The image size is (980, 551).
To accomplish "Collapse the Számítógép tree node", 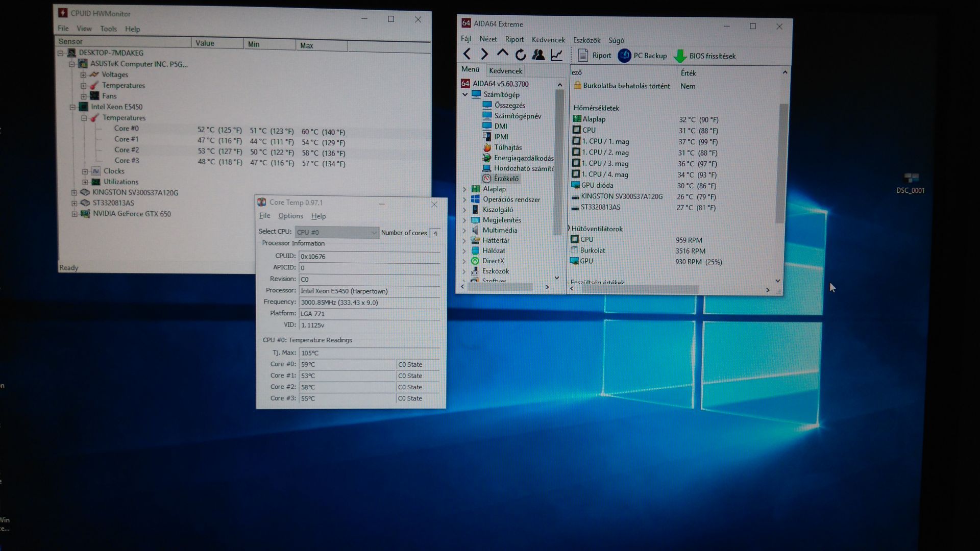I will pyautogui.click(x=465, y=94).
